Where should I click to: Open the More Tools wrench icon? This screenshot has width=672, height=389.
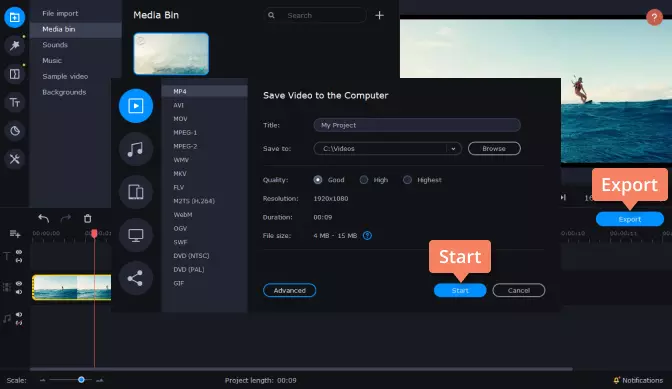[15, 159]
